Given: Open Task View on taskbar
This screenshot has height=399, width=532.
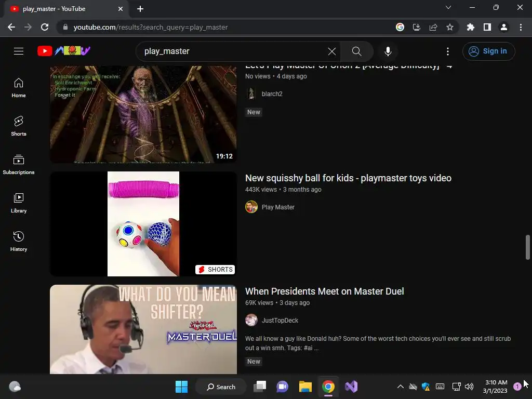Looking at the screenshot, I should [x=260, y=387].
